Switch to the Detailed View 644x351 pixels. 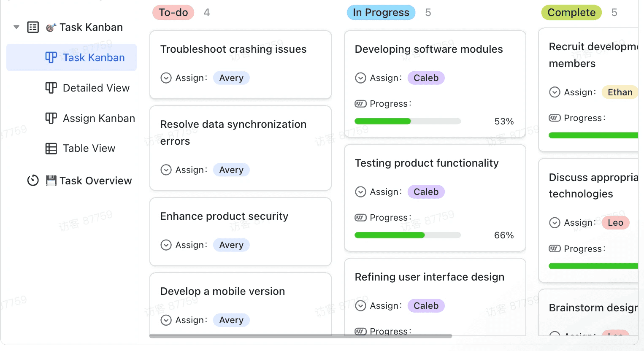coord(96,88)
